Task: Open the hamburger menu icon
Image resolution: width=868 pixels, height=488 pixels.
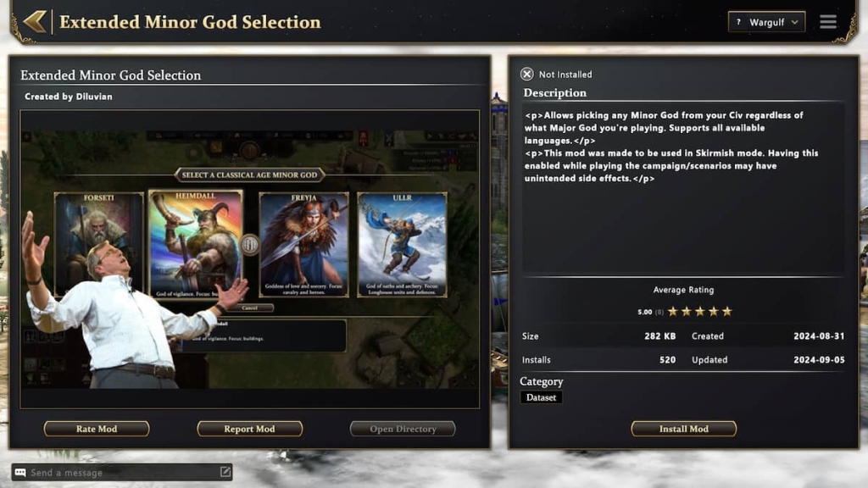Action: [x=828, y=21]
